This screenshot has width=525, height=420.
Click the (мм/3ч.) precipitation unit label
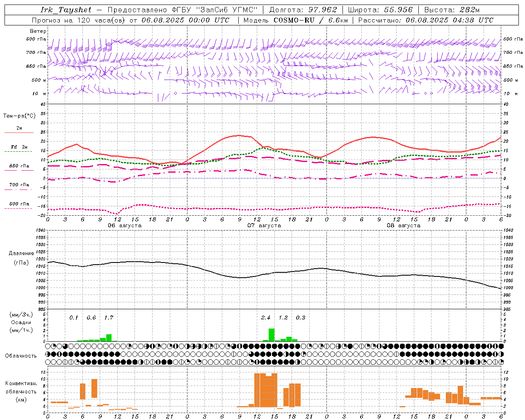21,315
